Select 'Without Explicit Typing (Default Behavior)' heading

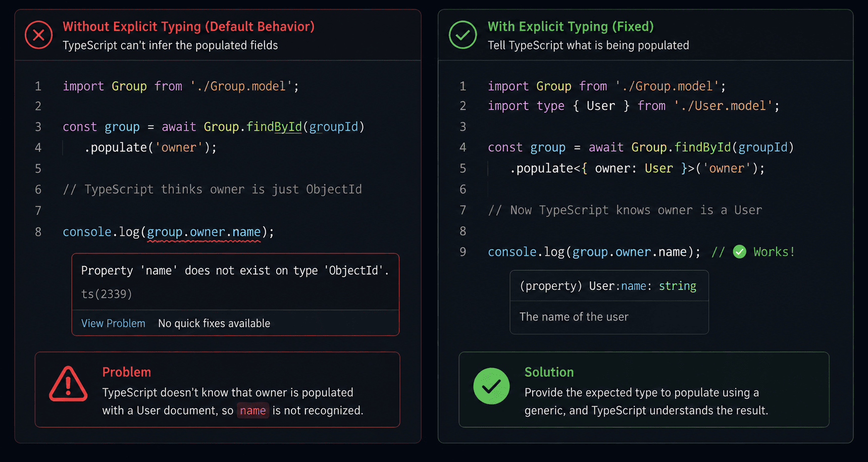[188, 26]
